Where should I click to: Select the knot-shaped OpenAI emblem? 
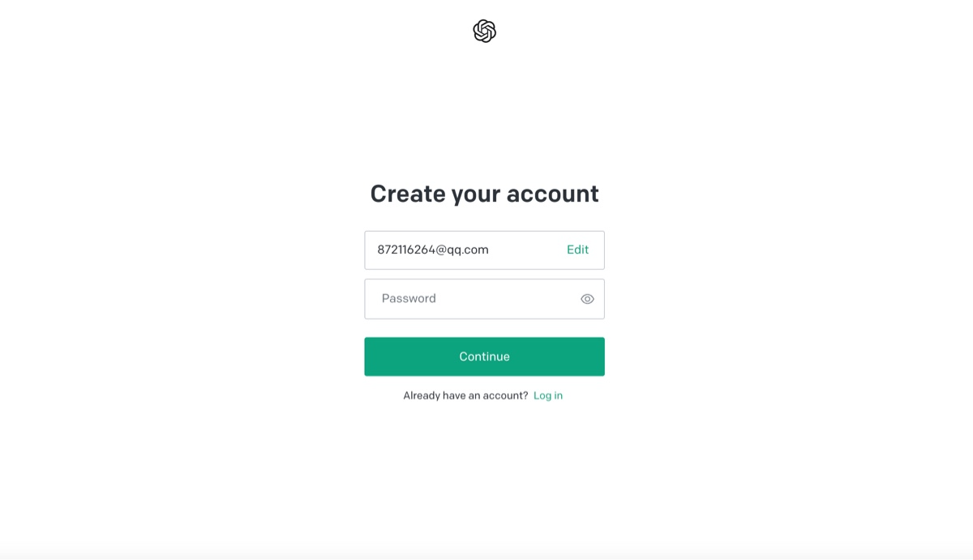(x=484, y=32)
